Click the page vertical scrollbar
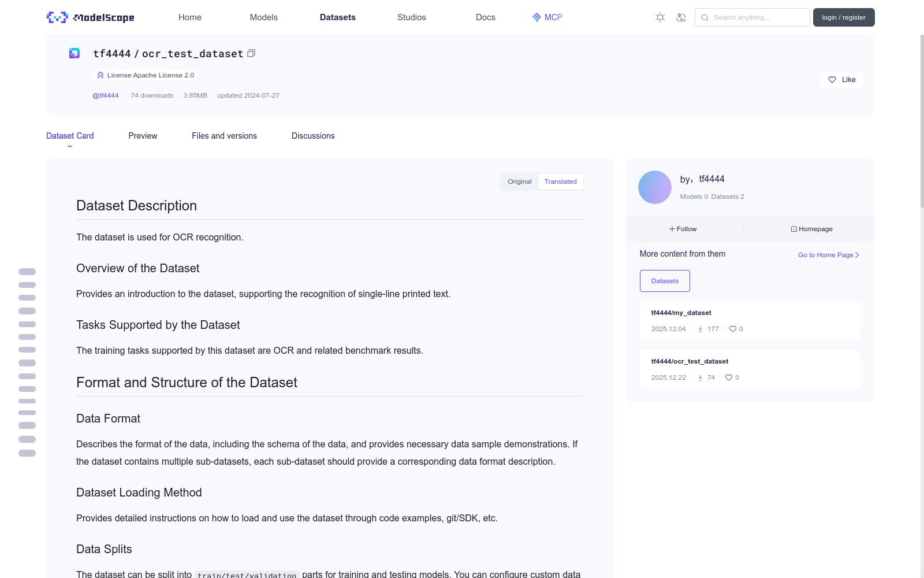The image size is (924, 578). coord(922,121)
